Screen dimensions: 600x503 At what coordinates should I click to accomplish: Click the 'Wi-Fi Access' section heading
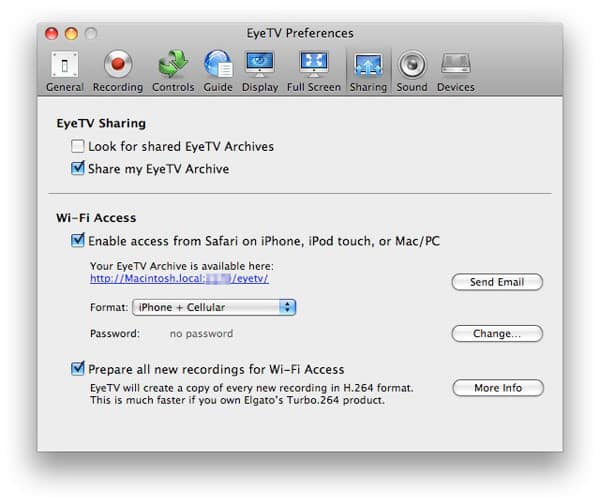pos(96,218)
